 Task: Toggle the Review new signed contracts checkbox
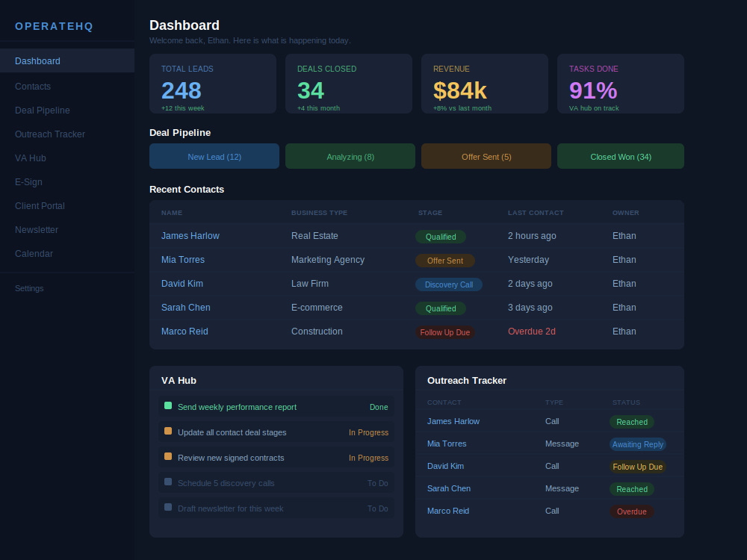[167, 456]
